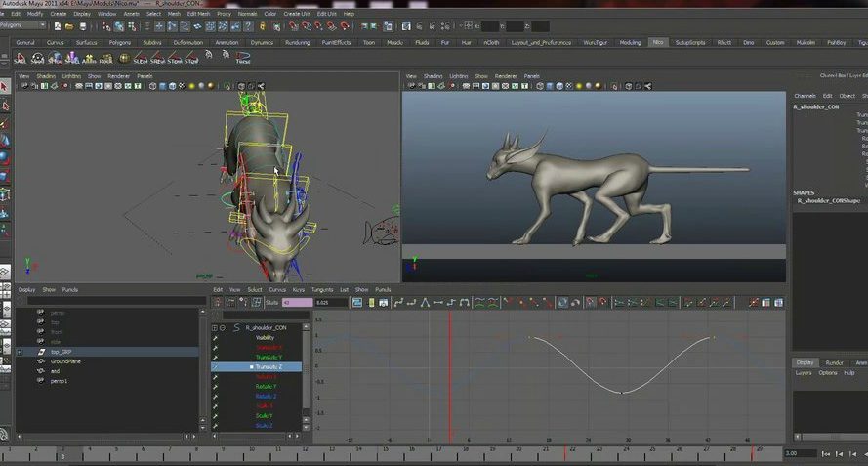This screenshot has height=466, width=868.
Task: Toggle textured display icon in left viewport
Action: (183, 86)
